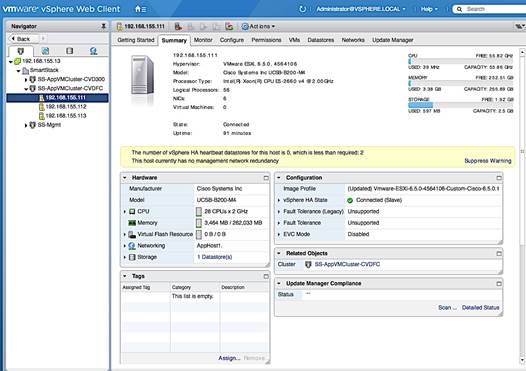Open the panel options menu at top right
Image resolution: width=526 pixels, height=371 pixels.
click(520, 26)
